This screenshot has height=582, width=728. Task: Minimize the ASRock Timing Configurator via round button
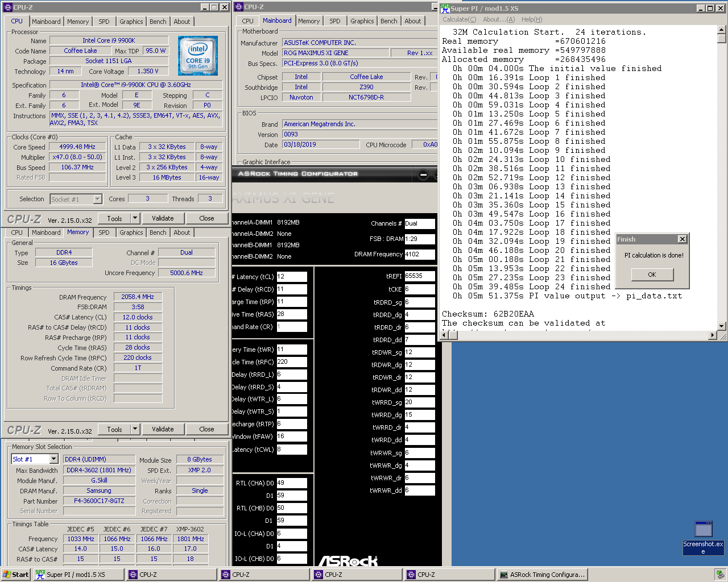tap(423, 174)
